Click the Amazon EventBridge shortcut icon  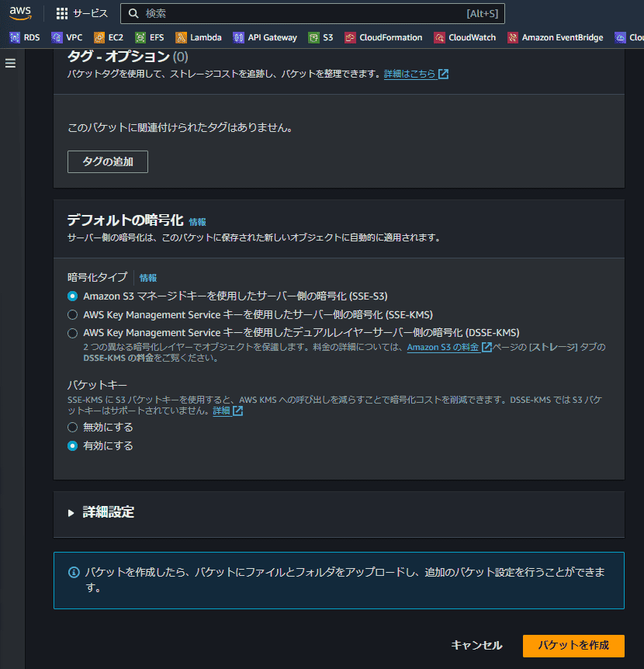coord(513,37)
